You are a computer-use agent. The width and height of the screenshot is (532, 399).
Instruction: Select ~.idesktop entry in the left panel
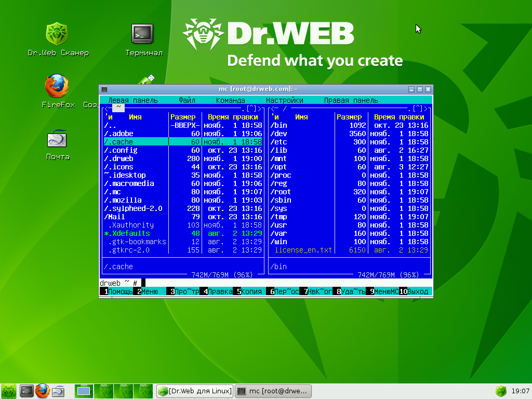click(x=183, y=175)
